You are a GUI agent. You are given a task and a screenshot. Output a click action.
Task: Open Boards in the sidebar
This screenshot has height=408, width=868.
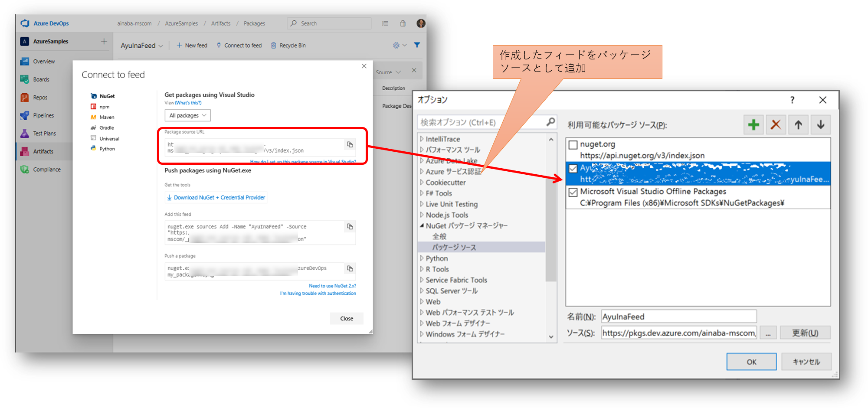[41, 79]
